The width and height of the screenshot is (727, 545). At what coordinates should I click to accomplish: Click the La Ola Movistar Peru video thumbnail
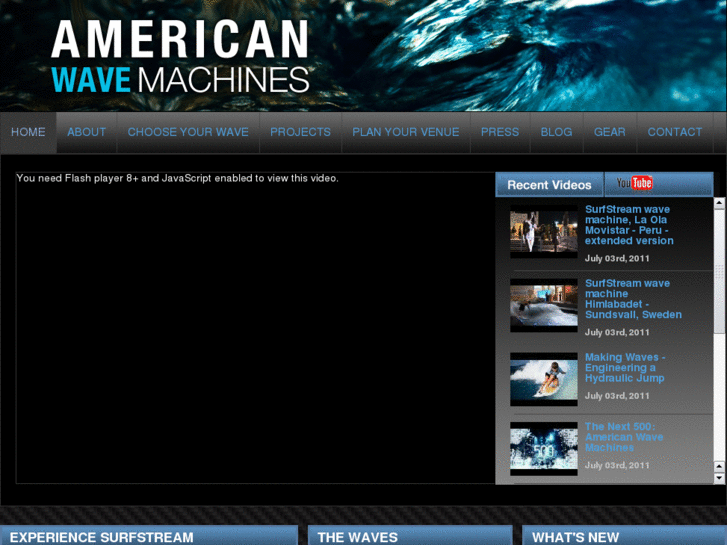tap(544, 231)
